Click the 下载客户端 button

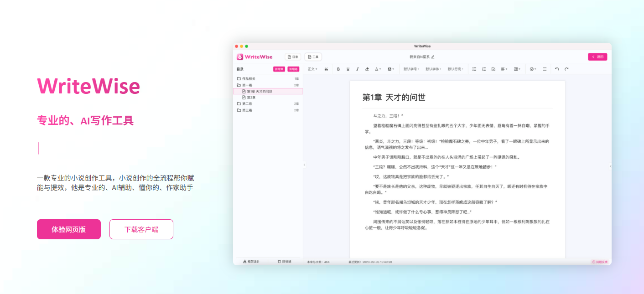tap(141, 229)
